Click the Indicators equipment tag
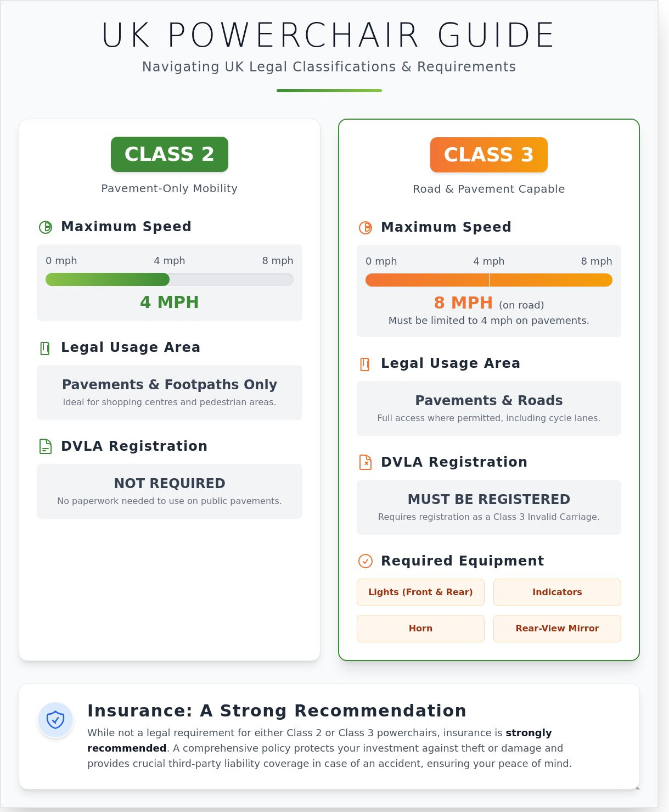Image resolution: width=669 pixels, height=812 pixels. 557,592
